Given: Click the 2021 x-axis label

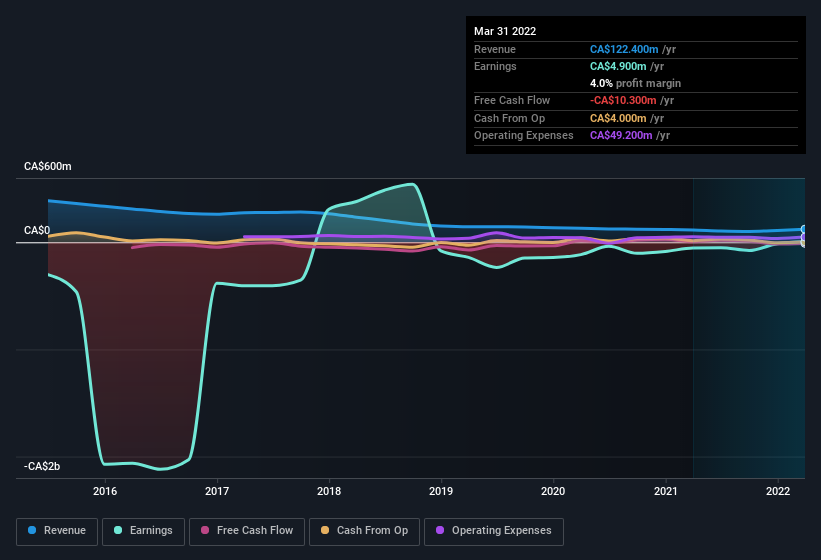Looking at the screenshot, I should coord(665,491).
